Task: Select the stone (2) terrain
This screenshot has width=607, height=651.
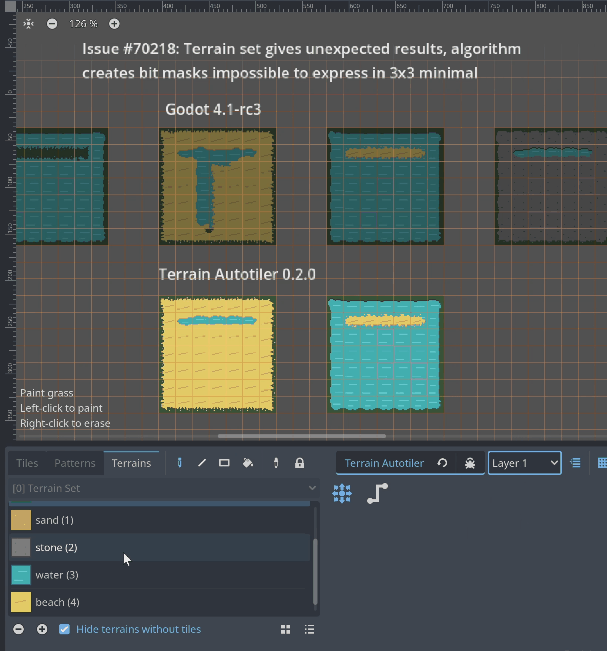Action: click(159, 548)
